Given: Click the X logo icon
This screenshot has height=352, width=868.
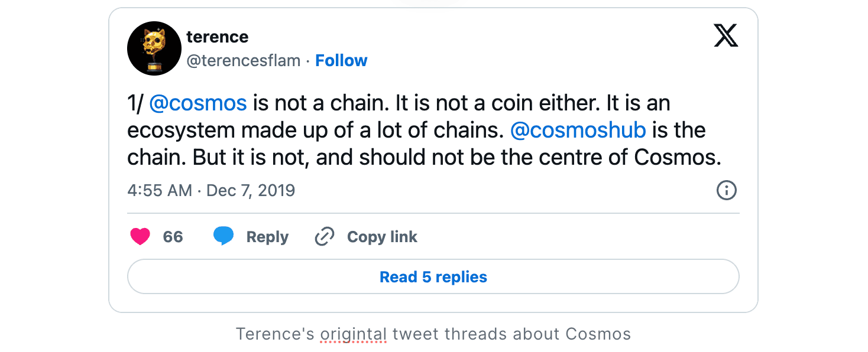Looking at the screenshot, I should [726, 37].
